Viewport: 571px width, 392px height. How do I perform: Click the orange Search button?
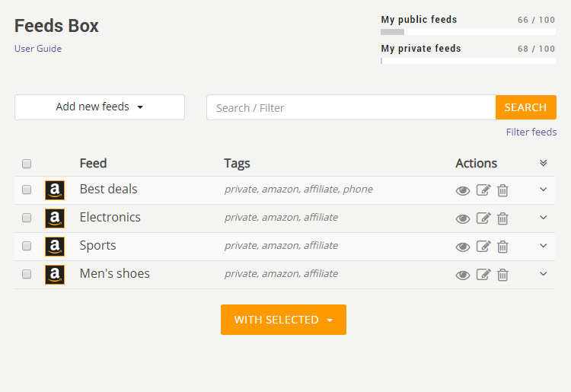(x=525, y=107)
